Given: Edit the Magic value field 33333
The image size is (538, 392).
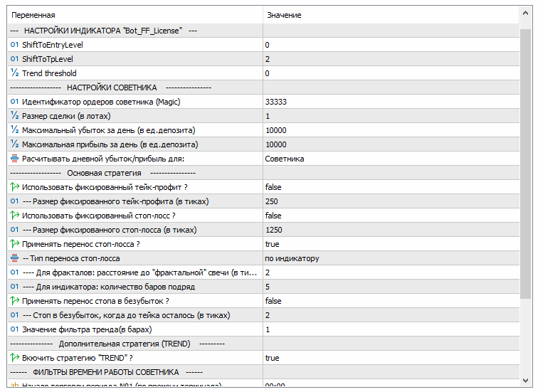Looking at the screenshot, I should [x=276, y=102].
